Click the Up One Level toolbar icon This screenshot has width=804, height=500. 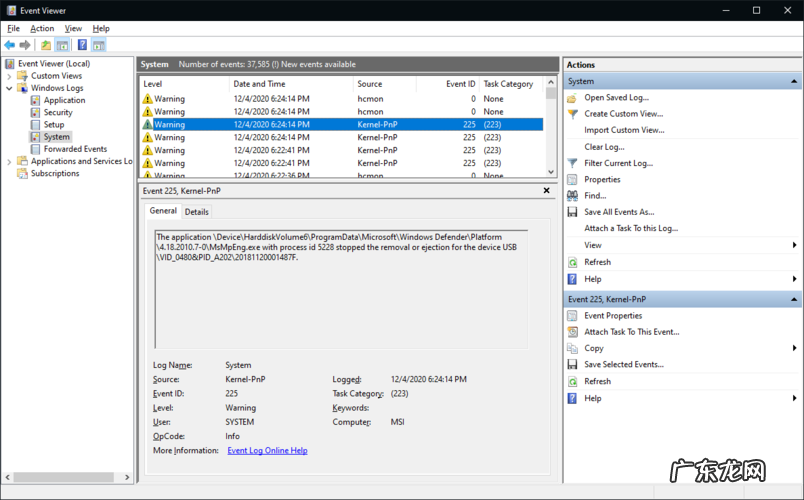click(46, 45)
